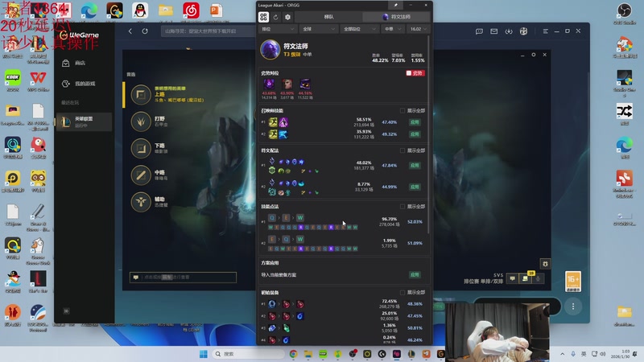
Task: Refresh data in League Akari panel
Action: pos(275,17)
